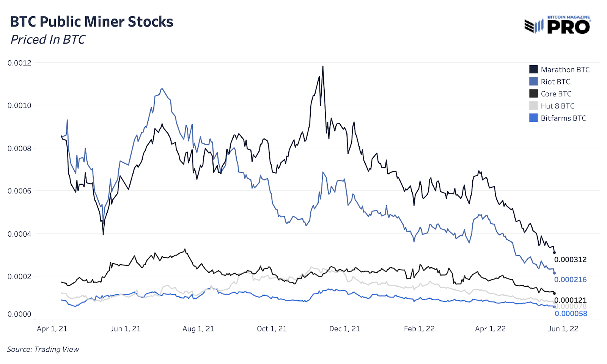Click the Riot BTC legend color swatch
Image resolution: width=607 pixels, height=364 pixels.
click(533, 82)
